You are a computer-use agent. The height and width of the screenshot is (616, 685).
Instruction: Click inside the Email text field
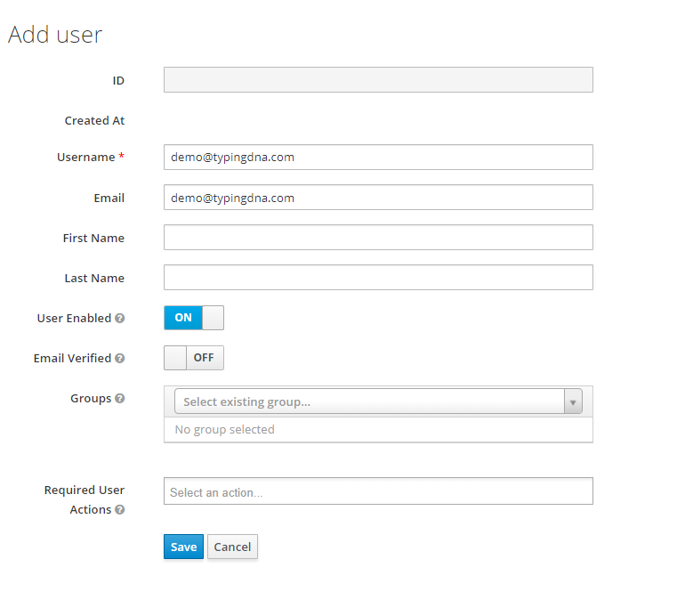(x=378, y=198)
